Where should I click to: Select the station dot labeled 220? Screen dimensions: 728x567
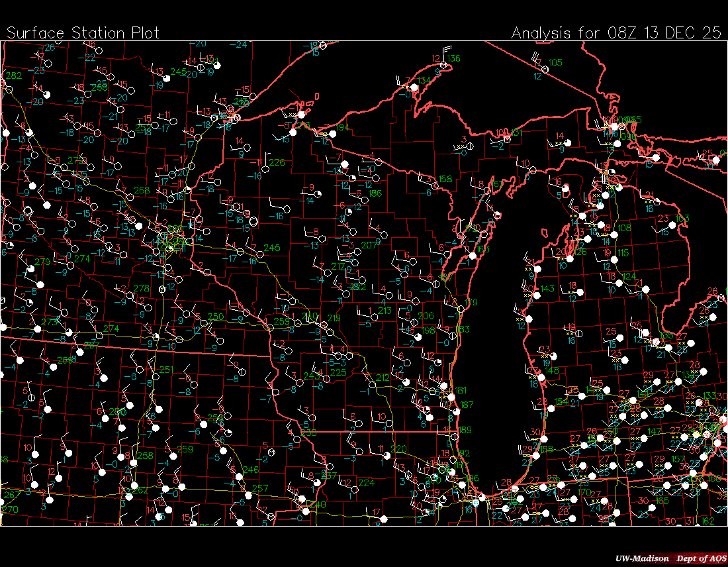(x=388, y=456)
